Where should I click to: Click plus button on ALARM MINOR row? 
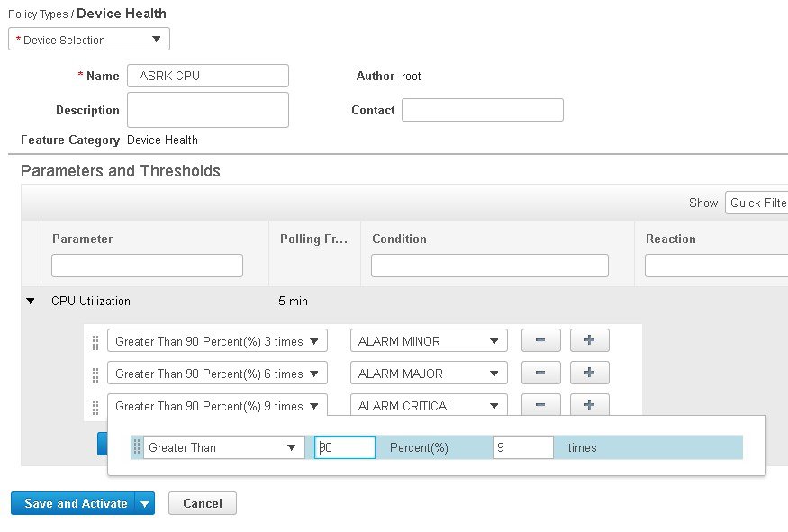click(590, 341)
